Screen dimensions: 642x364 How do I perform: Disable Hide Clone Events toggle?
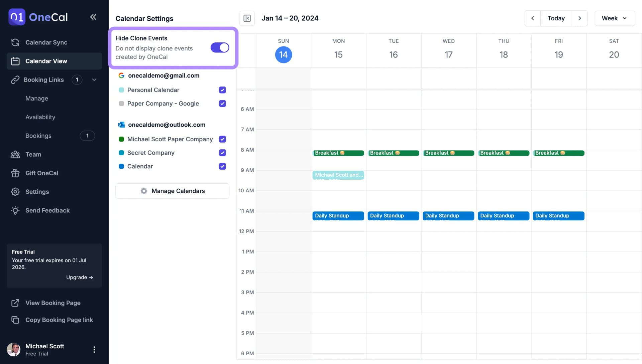point(220,47)
